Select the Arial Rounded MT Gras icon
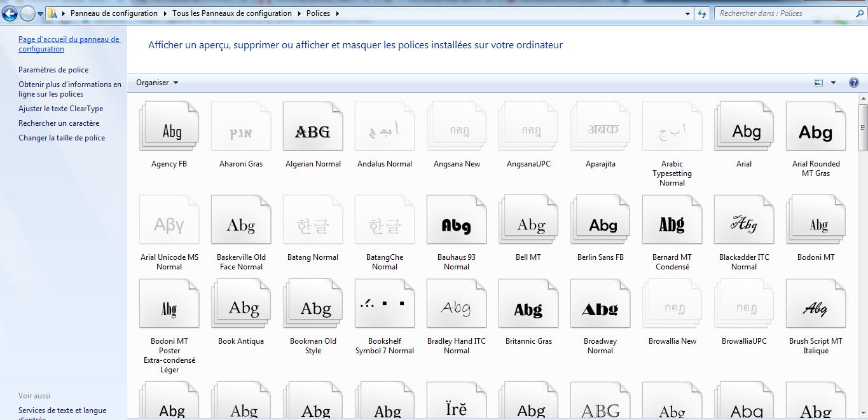The height and width of the screenshot is (420, 868). tap(816, 126)
